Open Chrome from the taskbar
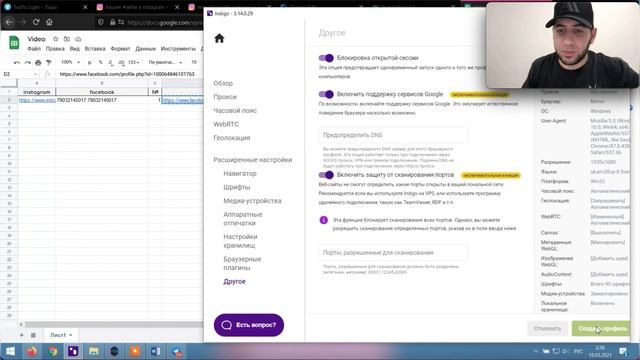The height and width of the screenshot is (360, 640). point(53,351)
